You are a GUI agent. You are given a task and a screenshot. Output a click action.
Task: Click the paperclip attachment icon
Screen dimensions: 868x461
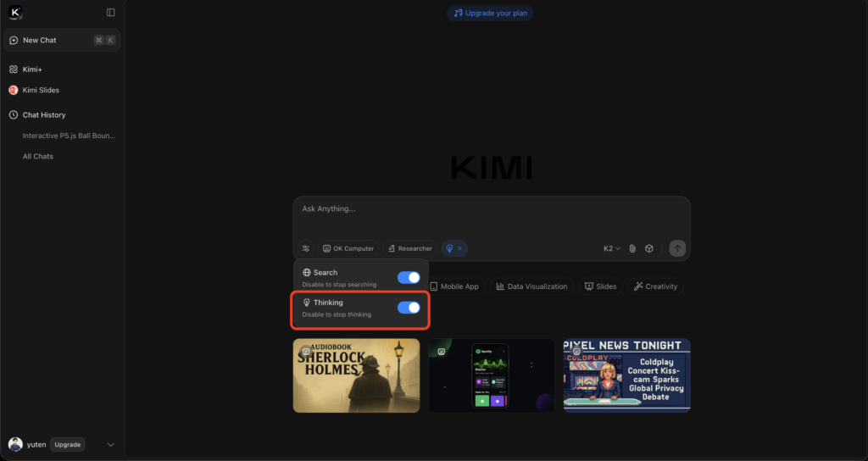pos(632,248)
